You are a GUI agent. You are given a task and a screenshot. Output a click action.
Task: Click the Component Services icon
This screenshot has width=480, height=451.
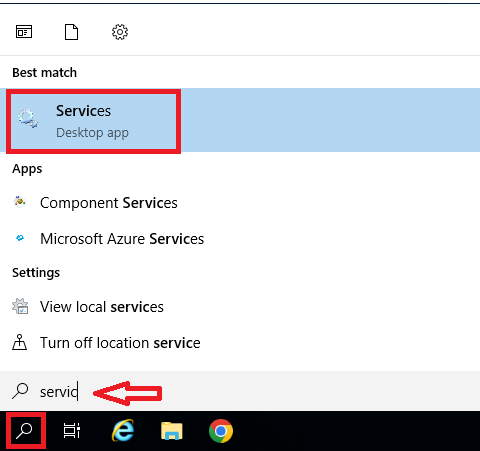[20, 202]
